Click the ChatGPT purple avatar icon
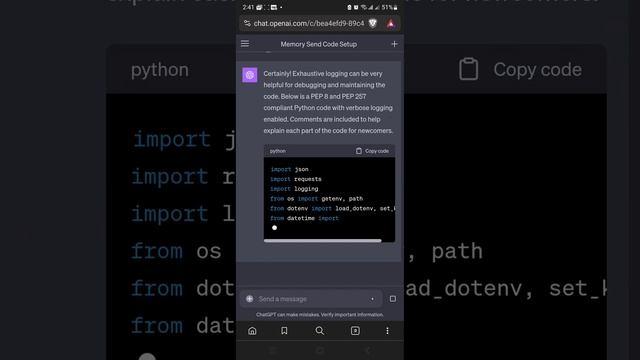Viewport: 640px width, 360px height. coord(250,75)
